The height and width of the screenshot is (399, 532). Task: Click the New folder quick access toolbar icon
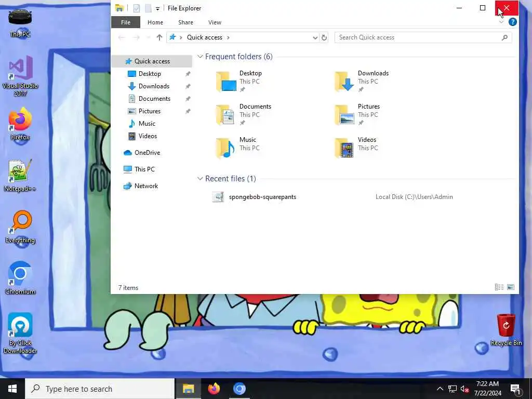coord(148,8)
